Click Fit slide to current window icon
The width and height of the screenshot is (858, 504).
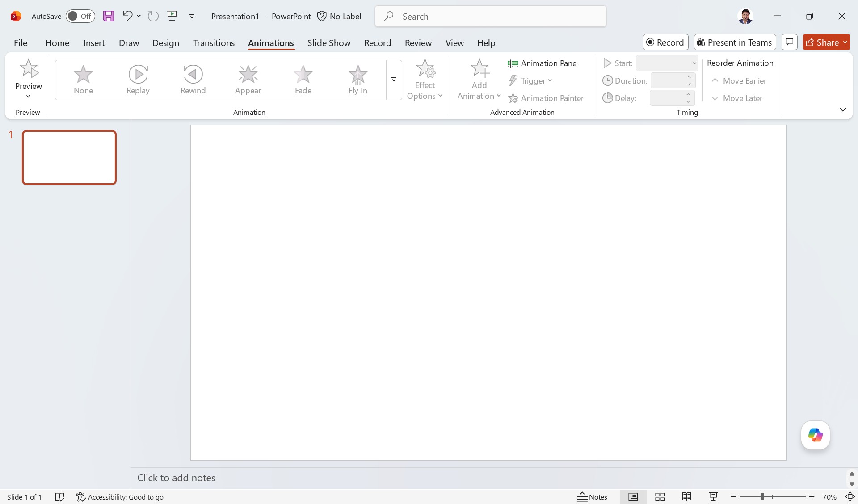pyautogui.click(x=850, y=497)
